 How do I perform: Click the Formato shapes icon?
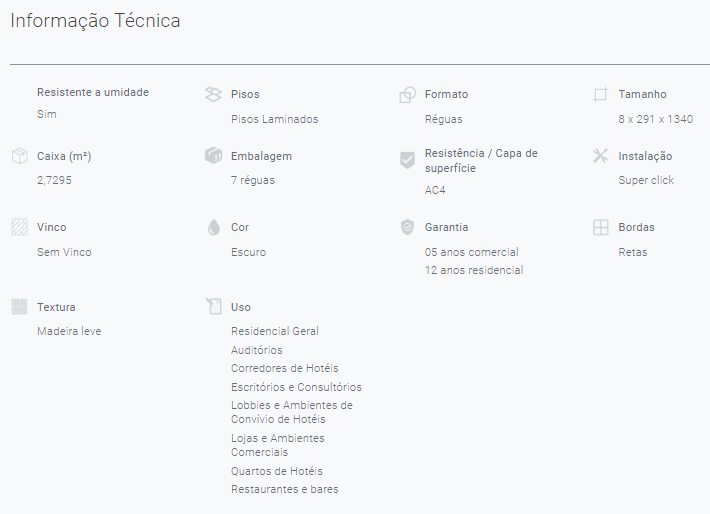(407, 94)
